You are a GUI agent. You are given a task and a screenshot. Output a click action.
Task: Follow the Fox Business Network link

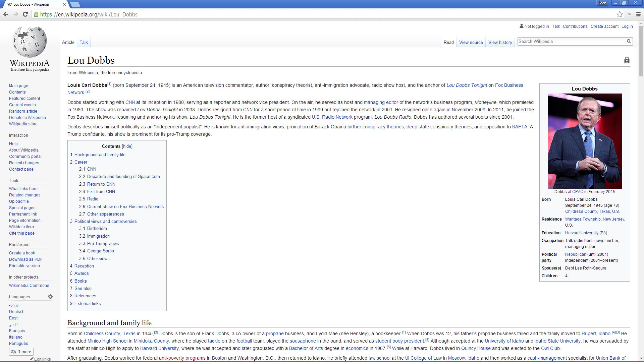tap(509, 85)
